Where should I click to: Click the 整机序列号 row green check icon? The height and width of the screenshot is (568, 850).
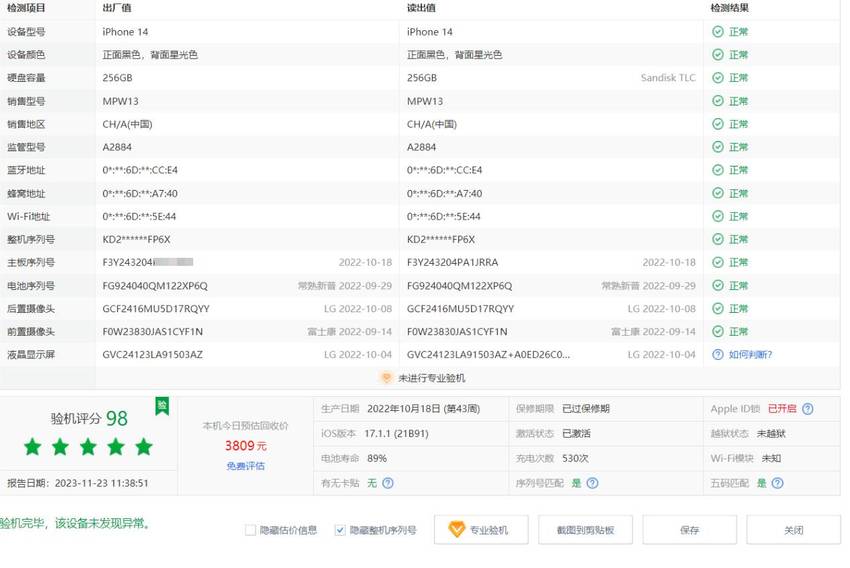coord(718,239)
